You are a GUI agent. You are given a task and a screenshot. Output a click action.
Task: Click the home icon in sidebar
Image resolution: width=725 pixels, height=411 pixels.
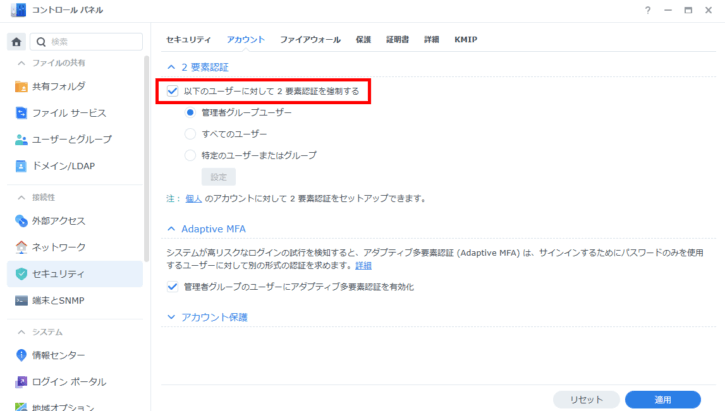coord(16,42)
